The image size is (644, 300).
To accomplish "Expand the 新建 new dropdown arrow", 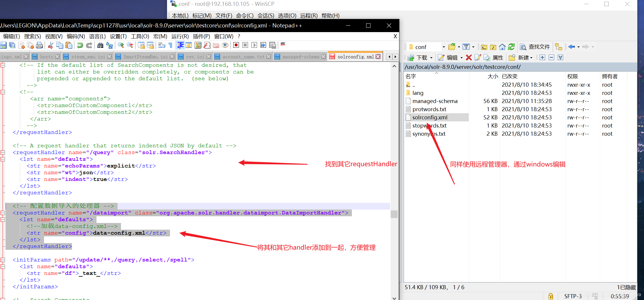I will click(531, 58).
